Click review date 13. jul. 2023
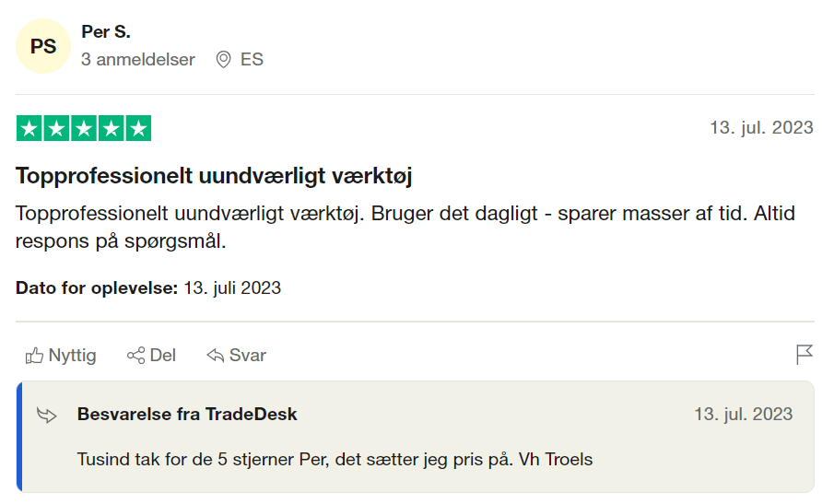The width and height of the screenshot is (822, 504). pos(761,127)
